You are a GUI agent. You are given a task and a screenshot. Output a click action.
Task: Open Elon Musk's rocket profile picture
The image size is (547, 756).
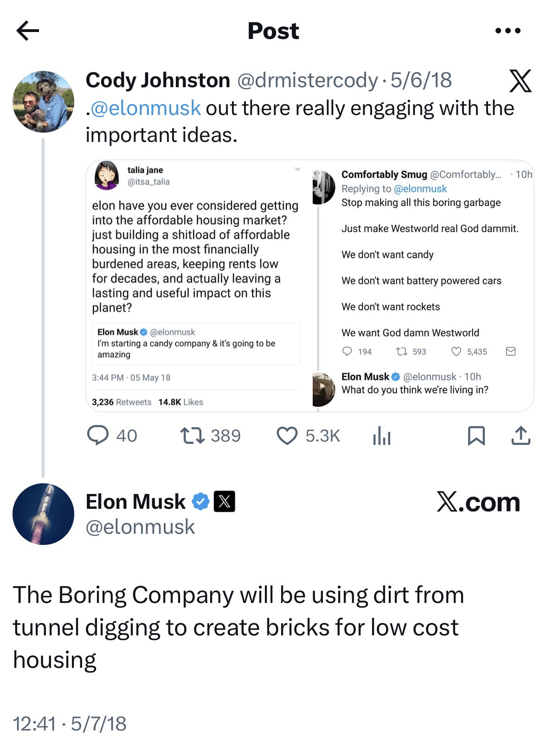click(x=43, y=514)
